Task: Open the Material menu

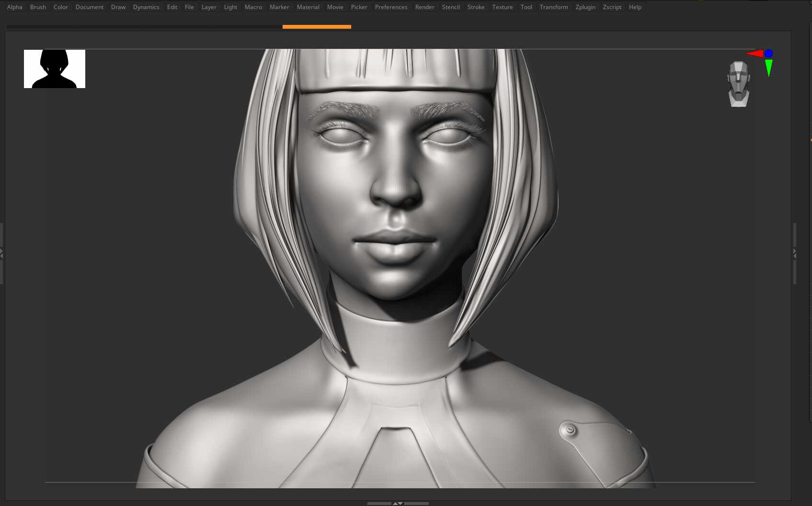Action: (308, 7)
